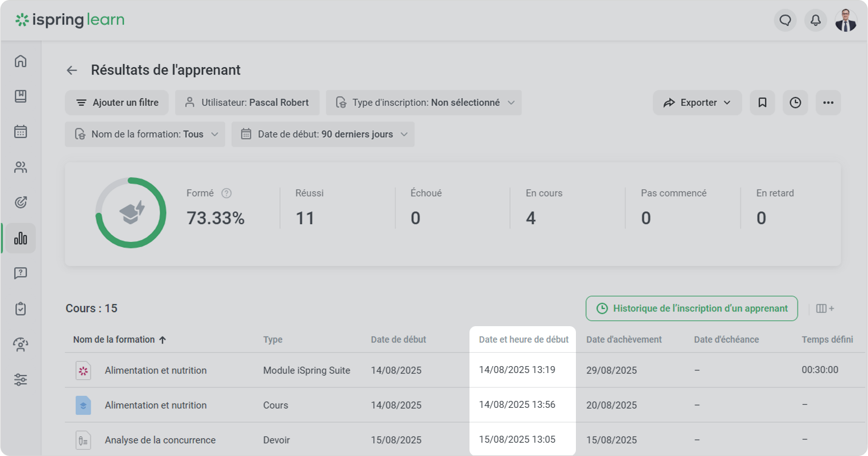The width and height of the screenshot is (868, 456).
Task: Open the users icon in sidebar
Action: point(20,167)
